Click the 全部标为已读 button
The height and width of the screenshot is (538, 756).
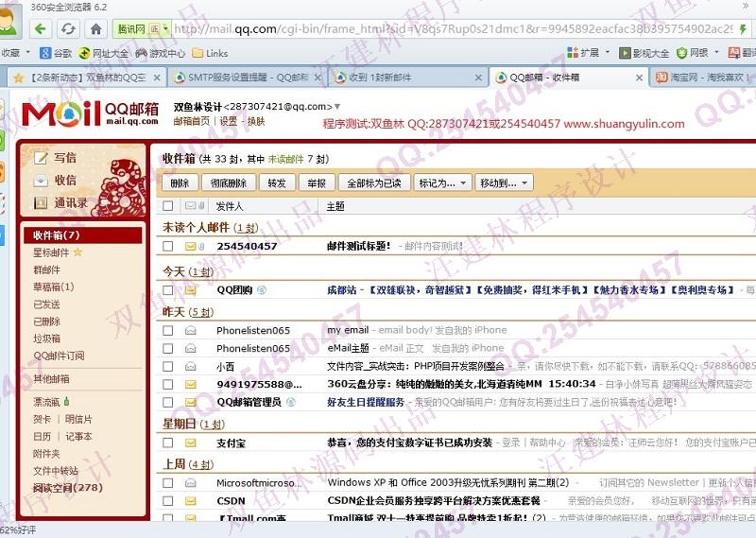(374, 182)
